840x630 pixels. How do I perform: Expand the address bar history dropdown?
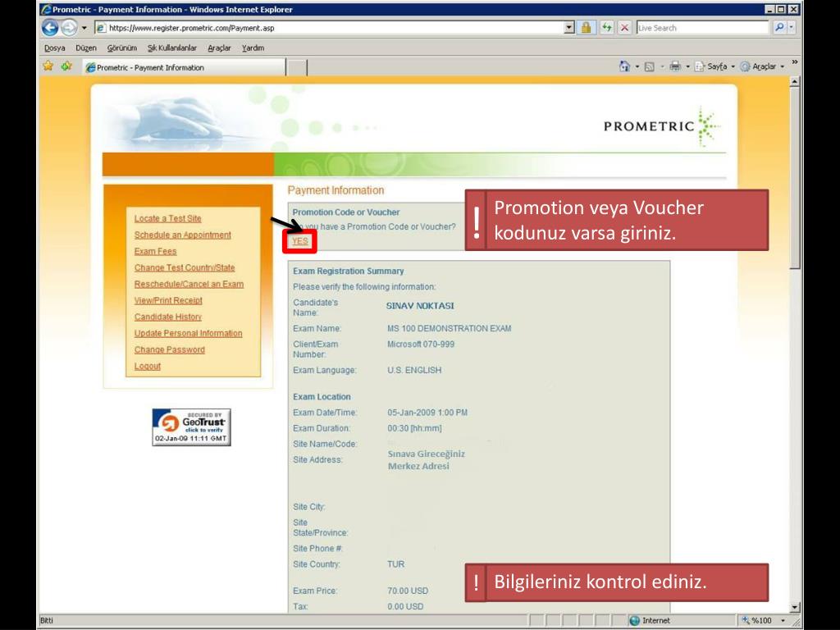click(569, 28)
